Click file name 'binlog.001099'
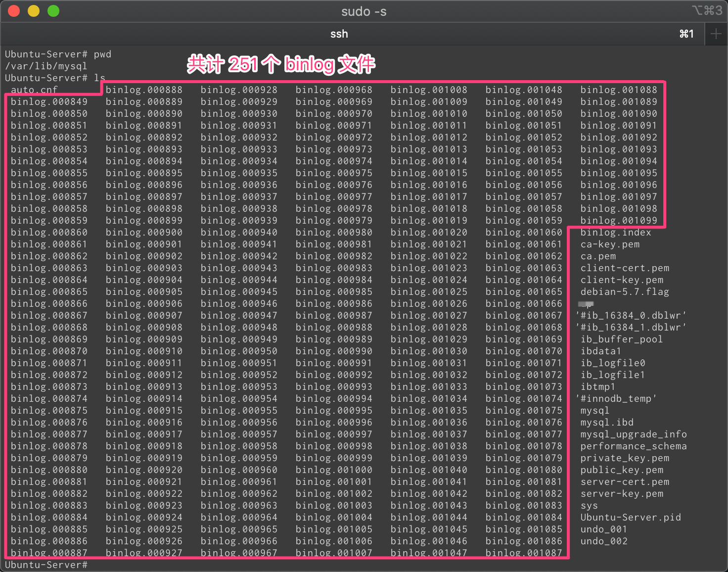The height and width of the screenshot is (572, 728). pos(619,221)
